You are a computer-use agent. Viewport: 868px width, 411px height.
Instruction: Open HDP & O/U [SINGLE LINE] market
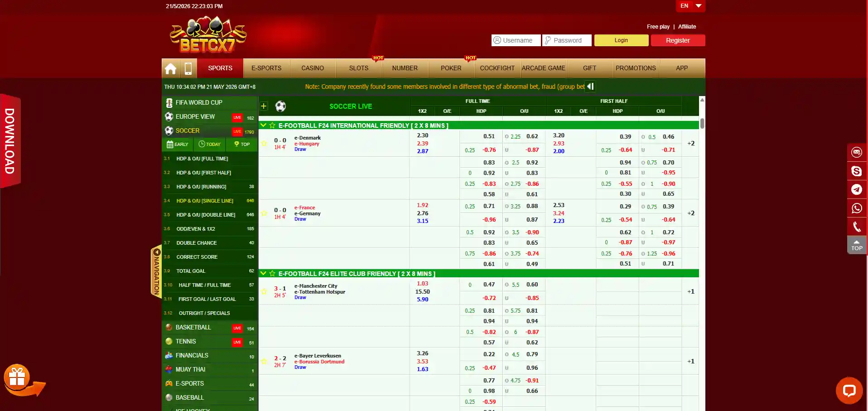[x=210, y=201]
